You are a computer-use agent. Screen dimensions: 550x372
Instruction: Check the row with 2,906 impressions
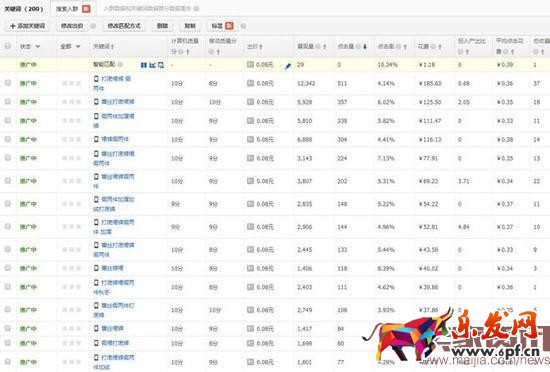[7, 226]
